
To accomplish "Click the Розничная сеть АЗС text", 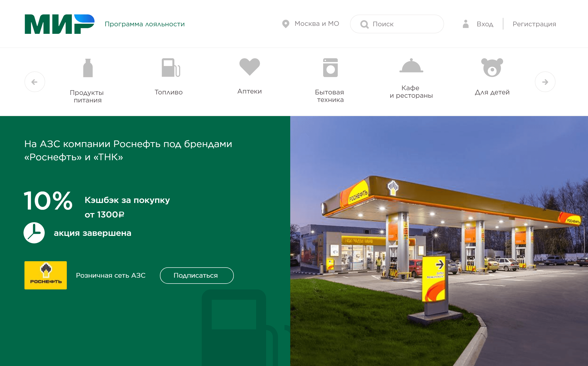I will click(111, 276).
